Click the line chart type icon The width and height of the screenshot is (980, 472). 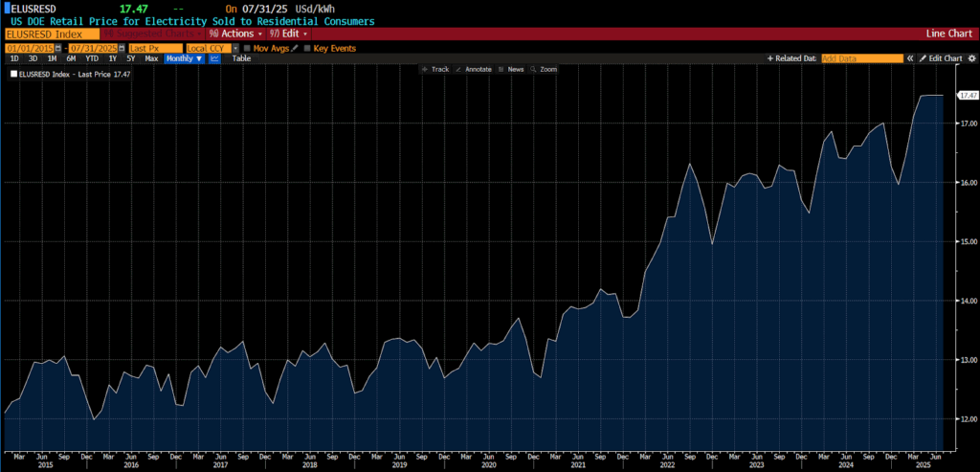click(x=214, y=58)
